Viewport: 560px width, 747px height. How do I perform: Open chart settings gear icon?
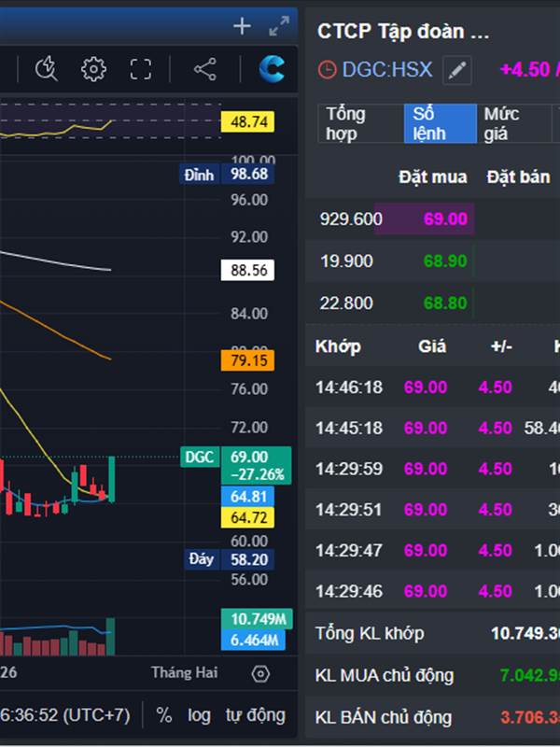93,69
